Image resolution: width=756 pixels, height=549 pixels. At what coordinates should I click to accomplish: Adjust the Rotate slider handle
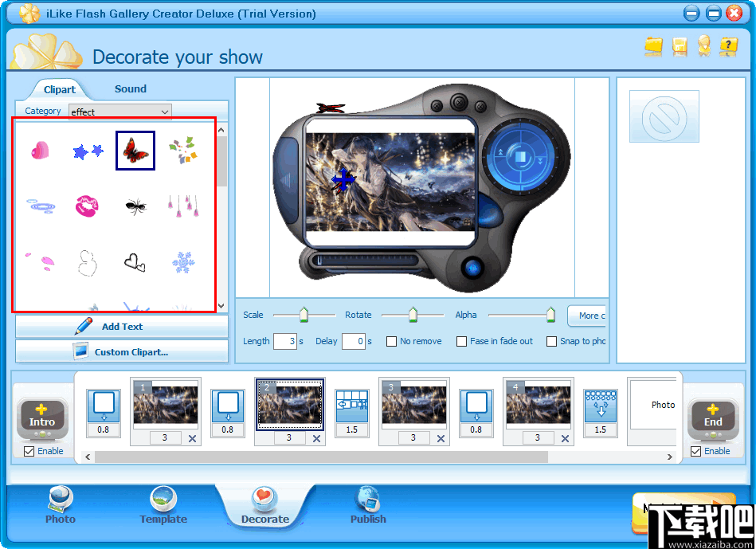coord(413,315)
